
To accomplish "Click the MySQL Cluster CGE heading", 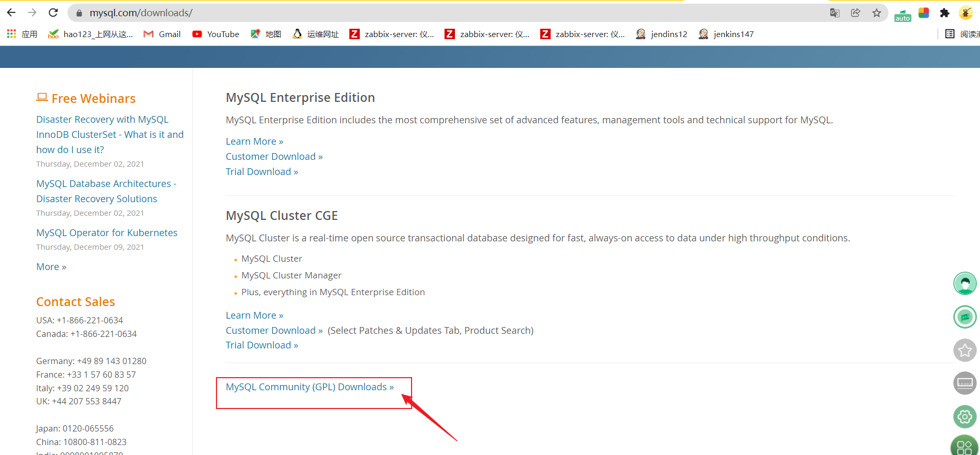I will 282,215.
